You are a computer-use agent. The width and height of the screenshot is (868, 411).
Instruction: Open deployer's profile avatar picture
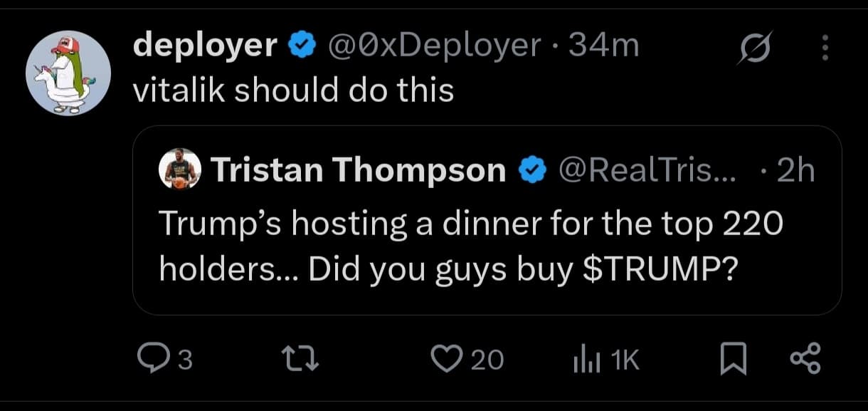[x=68, y=73]
